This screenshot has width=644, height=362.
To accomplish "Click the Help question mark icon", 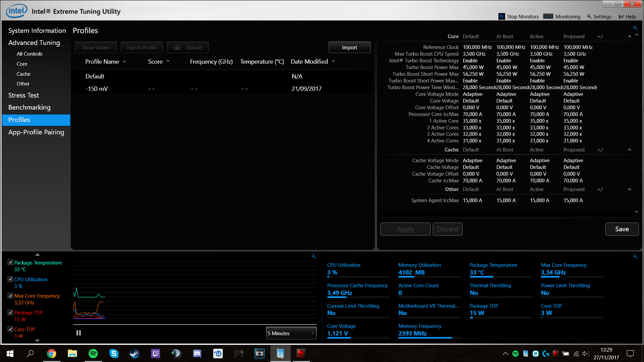I will 621,16.
